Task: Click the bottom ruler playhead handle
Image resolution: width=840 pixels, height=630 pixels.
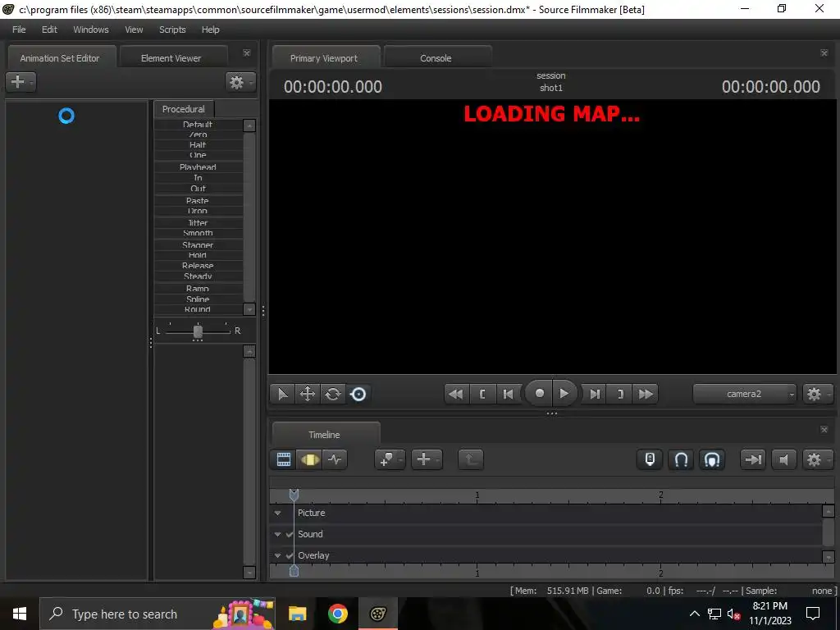Action: [294, 571]
